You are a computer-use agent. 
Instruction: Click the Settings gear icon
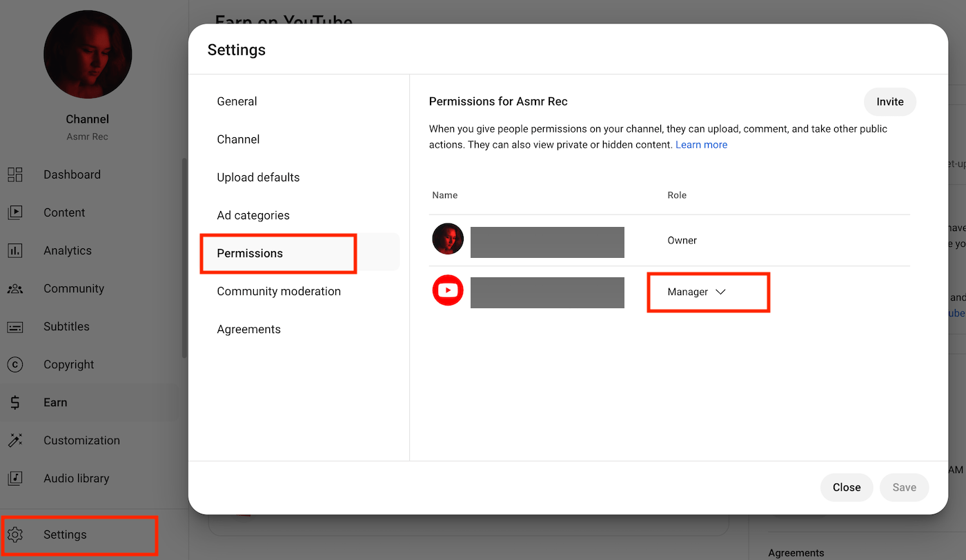click(15, 534)
